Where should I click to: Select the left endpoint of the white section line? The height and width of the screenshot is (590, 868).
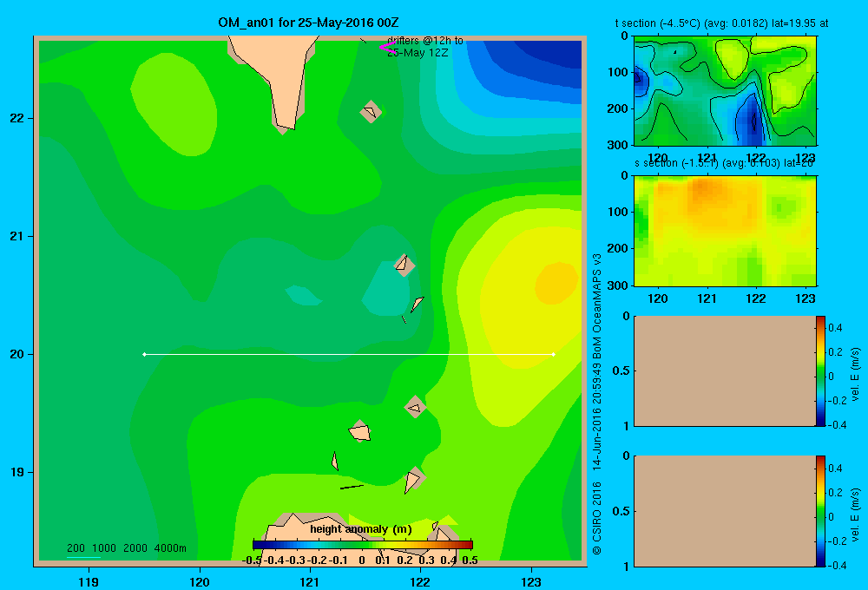[144, 354]
